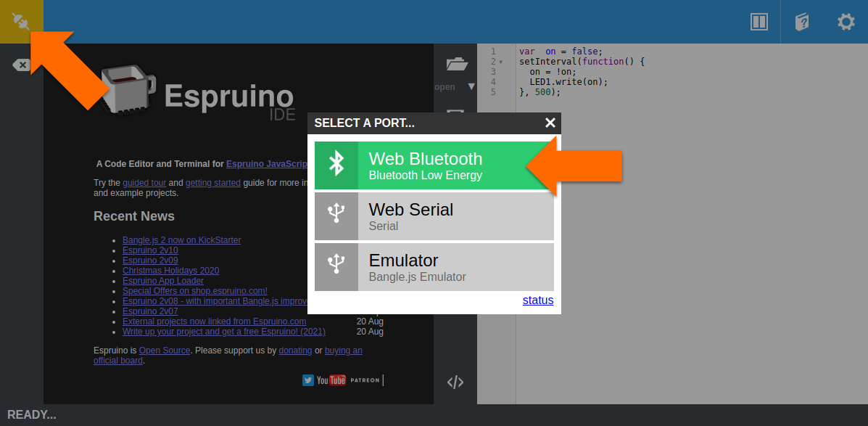
Task: Click the Recent News heading
Action: [x=134, y=216]
